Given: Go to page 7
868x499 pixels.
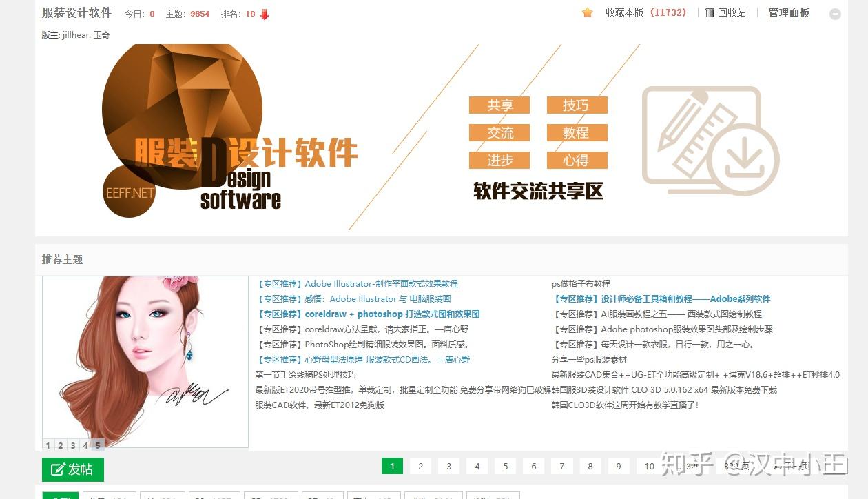Looking at the screenshot, I should click(561, 466).
